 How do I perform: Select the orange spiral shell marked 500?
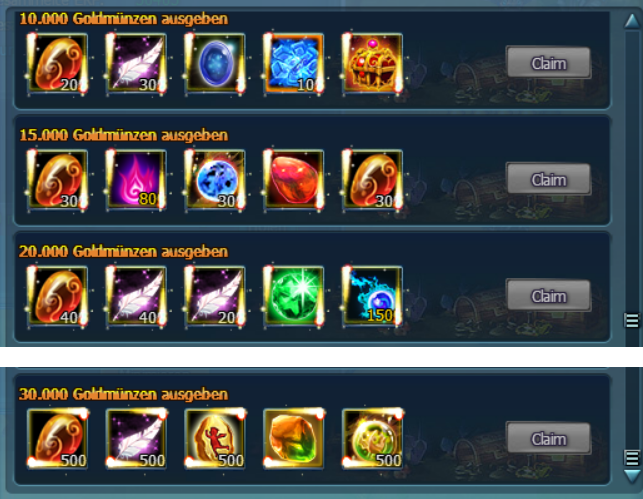57,438
